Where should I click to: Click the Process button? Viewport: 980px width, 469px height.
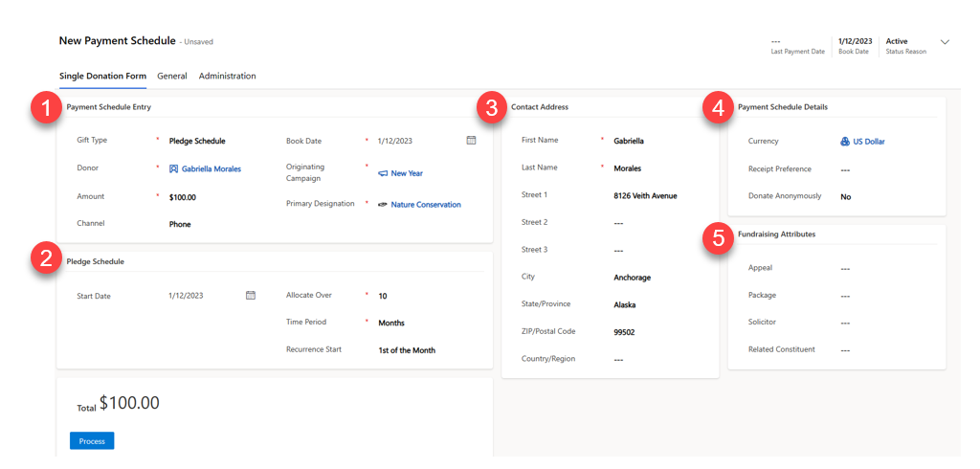(92, 441)
